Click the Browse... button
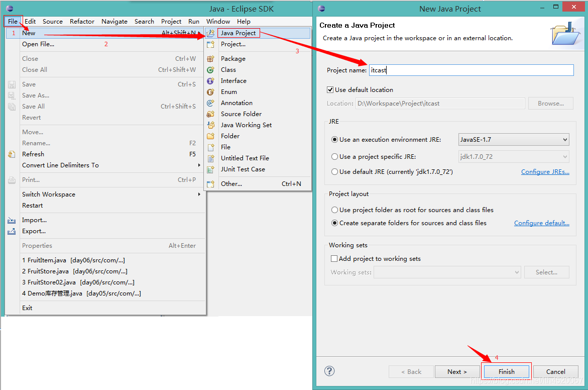 (x=550, y=103)
